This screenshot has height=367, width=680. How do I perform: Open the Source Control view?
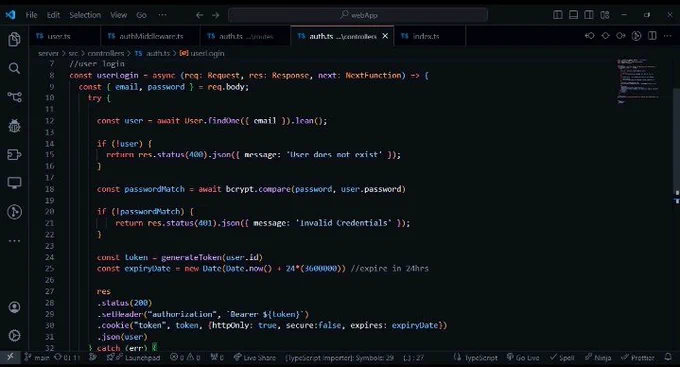[14, 97]
